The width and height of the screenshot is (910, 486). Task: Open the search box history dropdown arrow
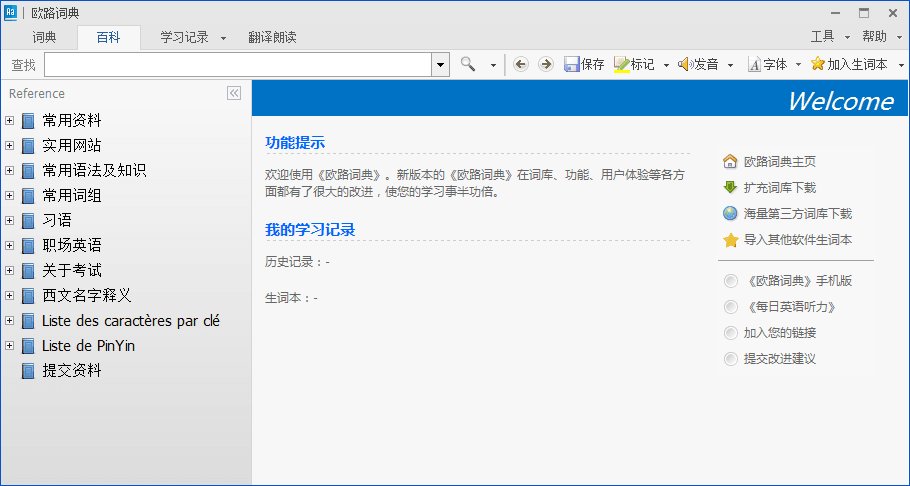coord(440,64)
